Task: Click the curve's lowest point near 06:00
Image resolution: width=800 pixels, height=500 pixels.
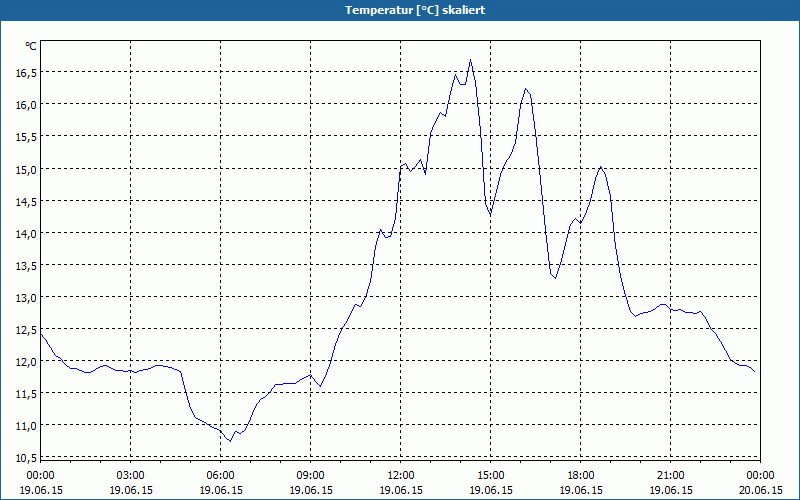Action: [x=230, y=441]
